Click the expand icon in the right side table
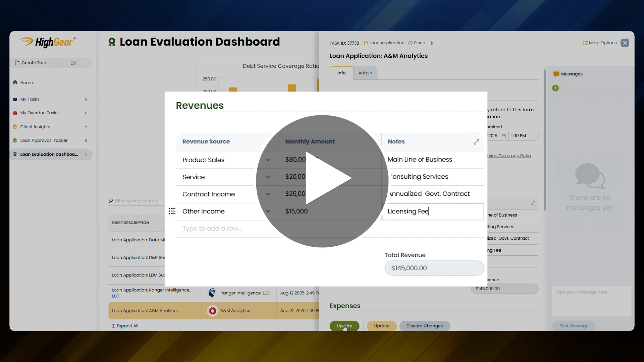644x362 pixels. coord(533,203)
